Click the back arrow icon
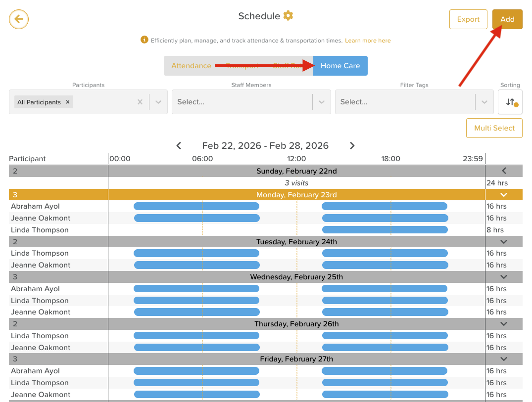Image resolution: width=532 pixels, height=402 pixels. click(x=19, y=19)
